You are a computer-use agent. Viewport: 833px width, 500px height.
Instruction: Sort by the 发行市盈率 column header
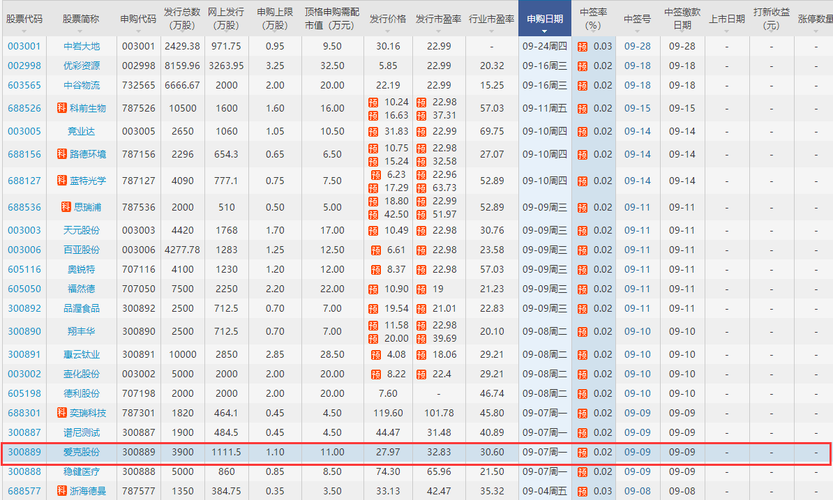click(x=438, y=19)
